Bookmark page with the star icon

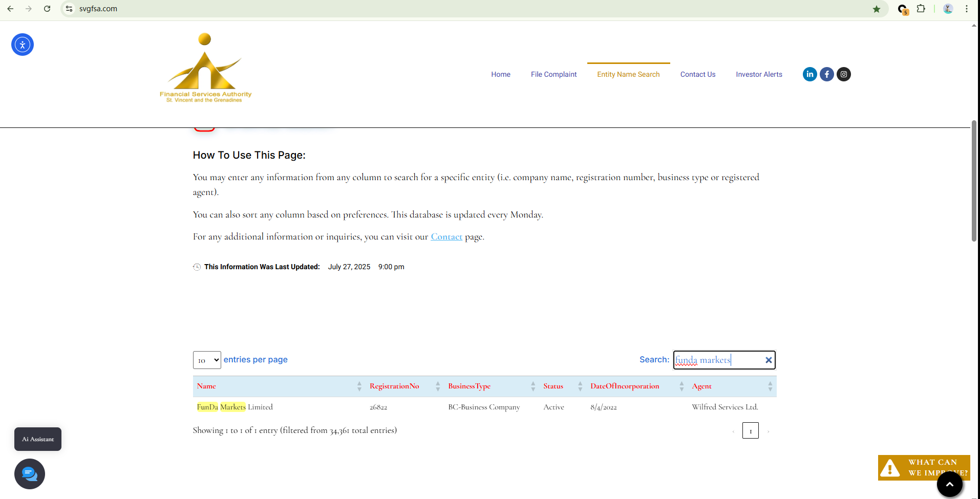pyautogui.click(x=877, y=9)
